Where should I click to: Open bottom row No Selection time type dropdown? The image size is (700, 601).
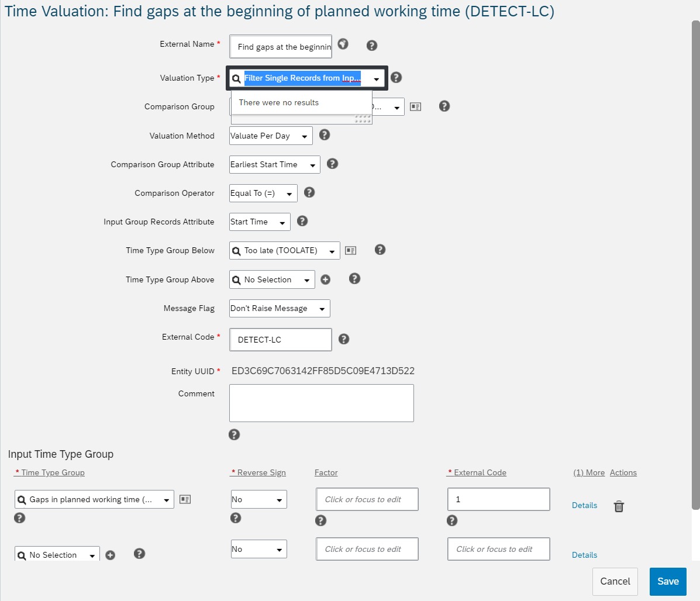point(57,555)
